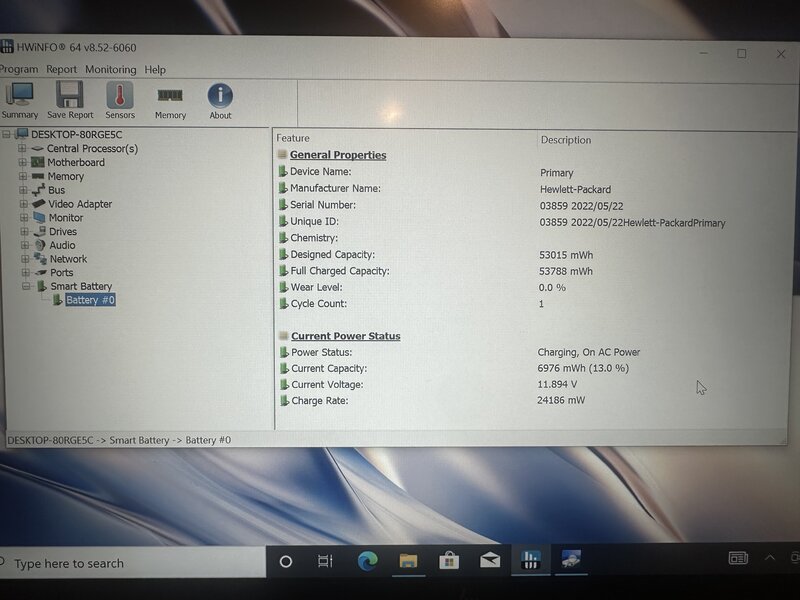Click the Wear Level row label
800x600 pixels.
[316, 287]
